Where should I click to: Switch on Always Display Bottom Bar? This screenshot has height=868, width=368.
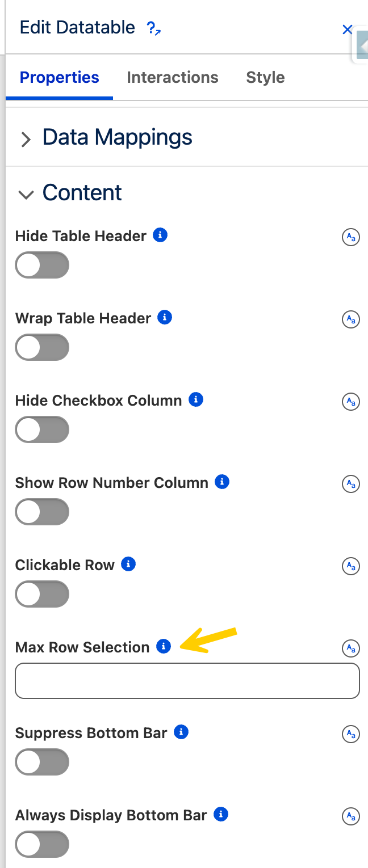click(42, 845)
